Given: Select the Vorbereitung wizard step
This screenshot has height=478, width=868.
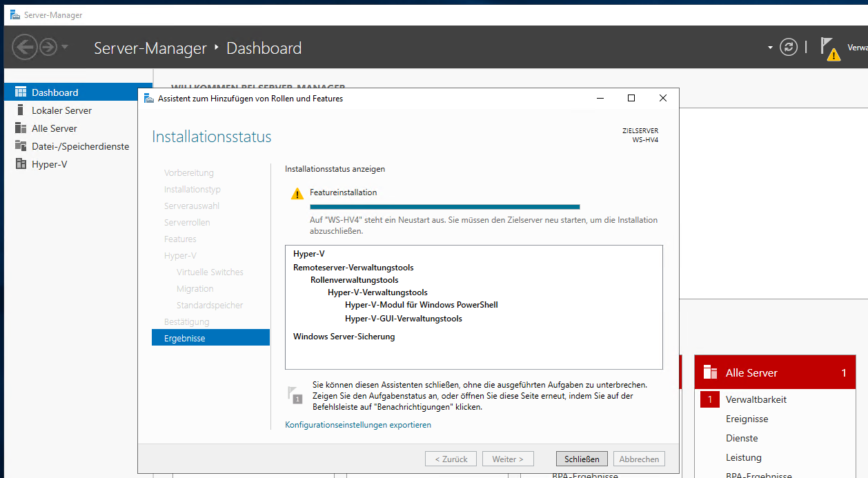Looking at the screenshot, I should tap(189, 173).
